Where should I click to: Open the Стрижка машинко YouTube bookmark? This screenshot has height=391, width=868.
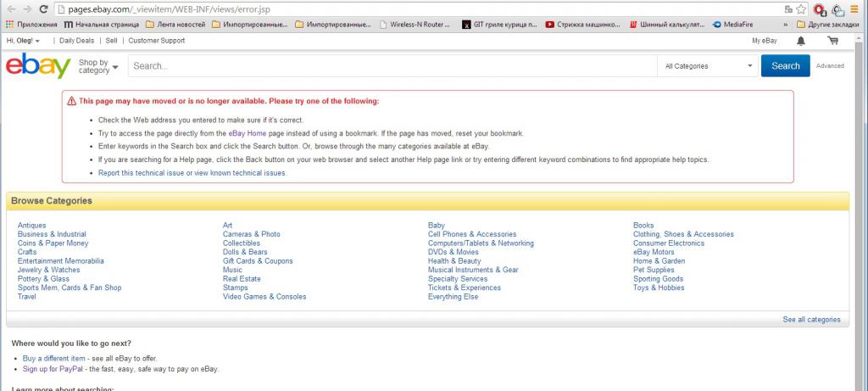(x=583, y=25)
